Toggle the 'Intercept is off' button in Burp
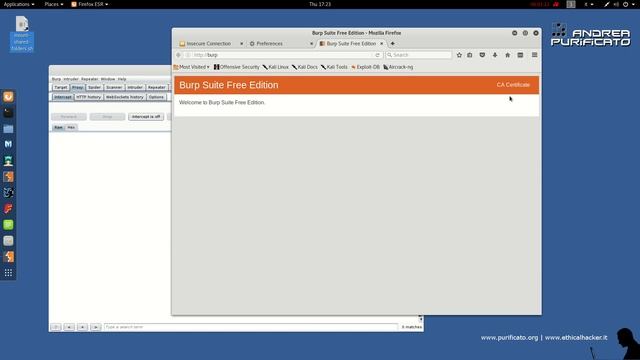640x360 pixels. click(x=146, y=117)
